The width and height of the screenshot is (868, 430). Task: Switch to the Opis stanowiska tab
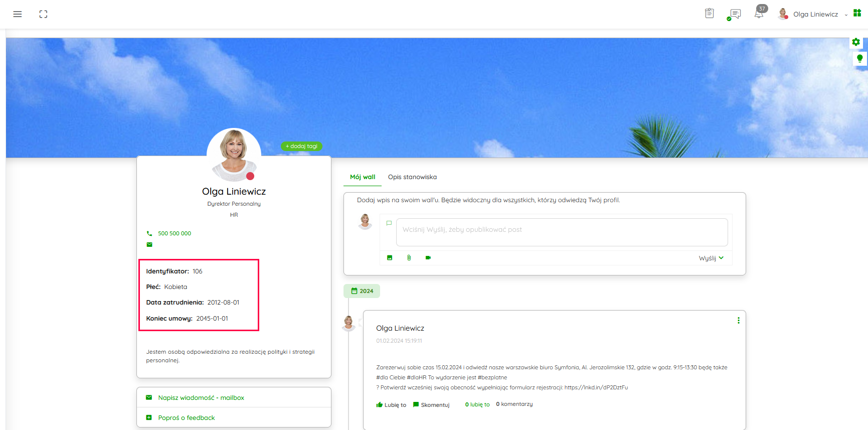[x=412, y=177]
